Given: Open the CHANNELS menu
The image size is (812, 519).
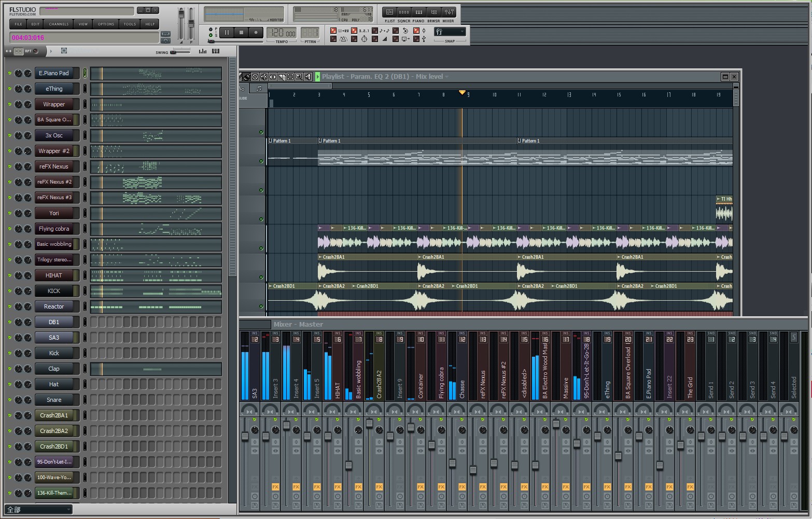Looking at the screenshot, I should click(59, 24).
